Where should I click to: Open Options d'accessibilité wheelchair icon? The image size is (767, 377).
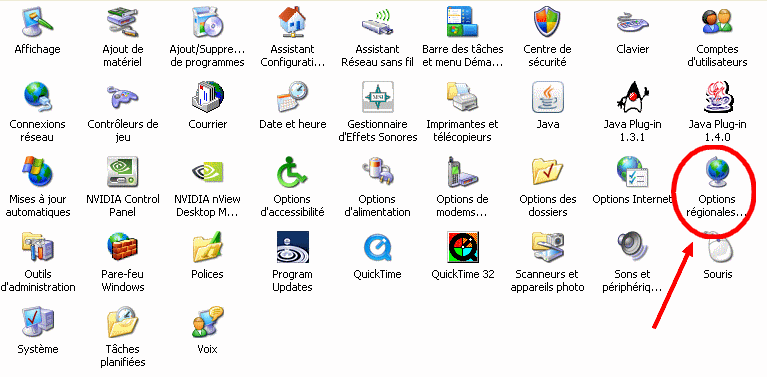click(x=293, y=173)
